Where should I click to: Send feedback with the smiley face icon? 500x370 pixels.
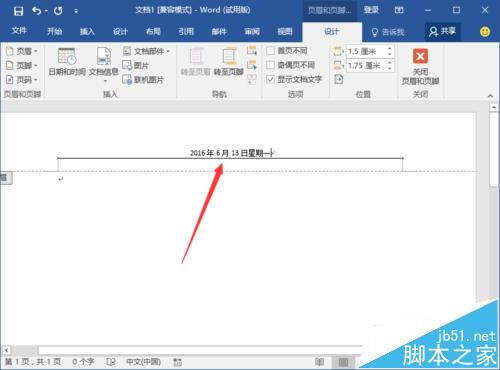point(485,32)
